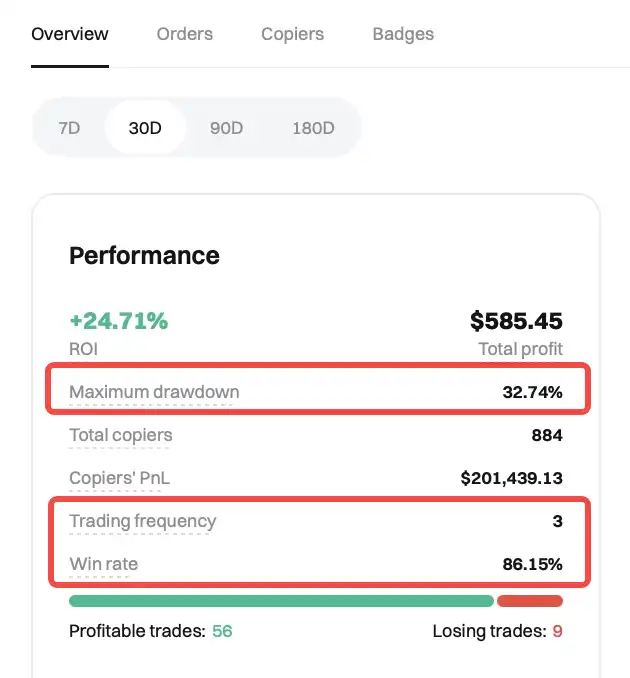Click the +24.71% ROI value
Image resolution: width=630 pixels, height=678 pixels.
118,321
